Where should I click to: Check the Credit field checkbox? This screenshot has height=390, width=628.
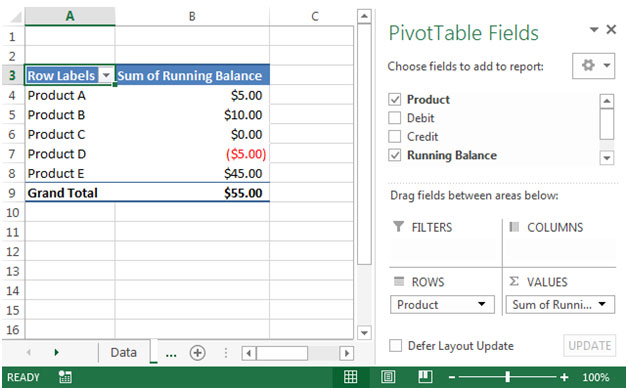coord(395,136)
